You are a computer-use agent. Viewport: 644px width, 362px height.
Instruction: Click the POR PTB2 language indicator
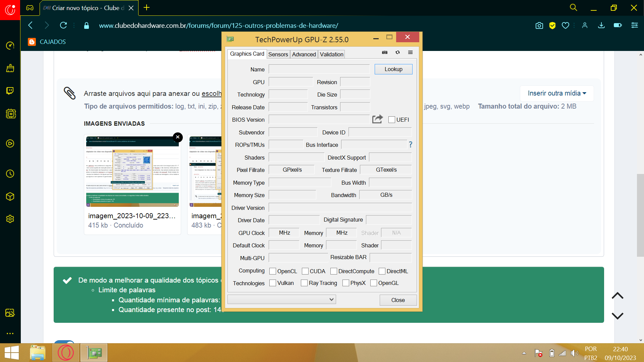591,353
